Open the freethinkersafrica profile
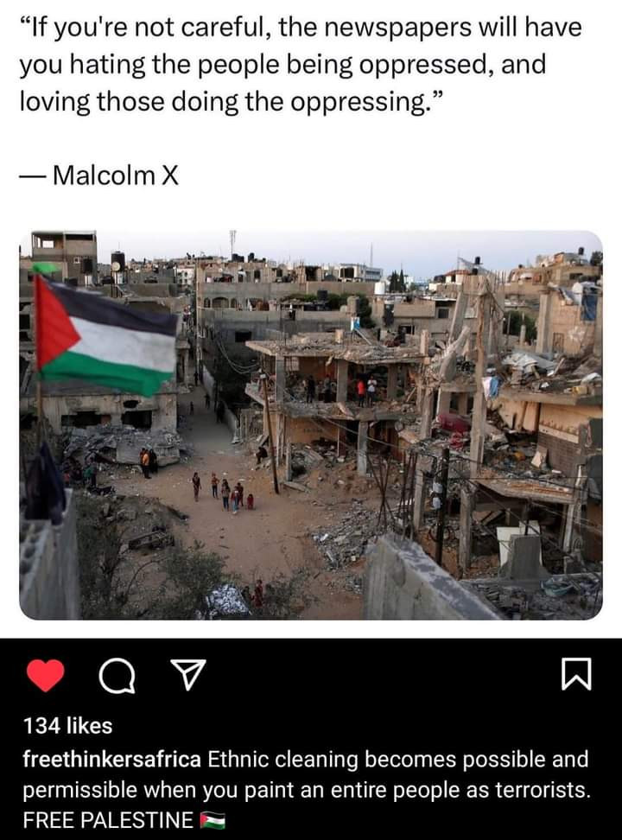This screenshot has width=622, height=840. [112, 759]
